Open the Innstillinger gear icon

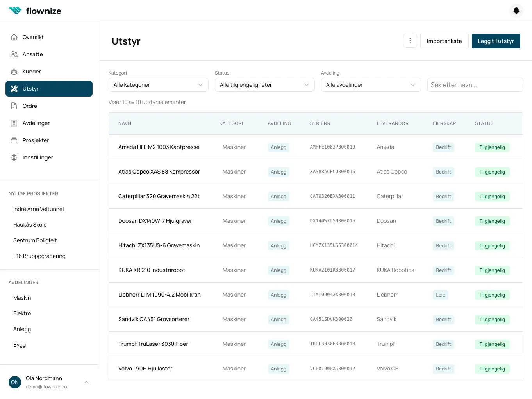14,157
